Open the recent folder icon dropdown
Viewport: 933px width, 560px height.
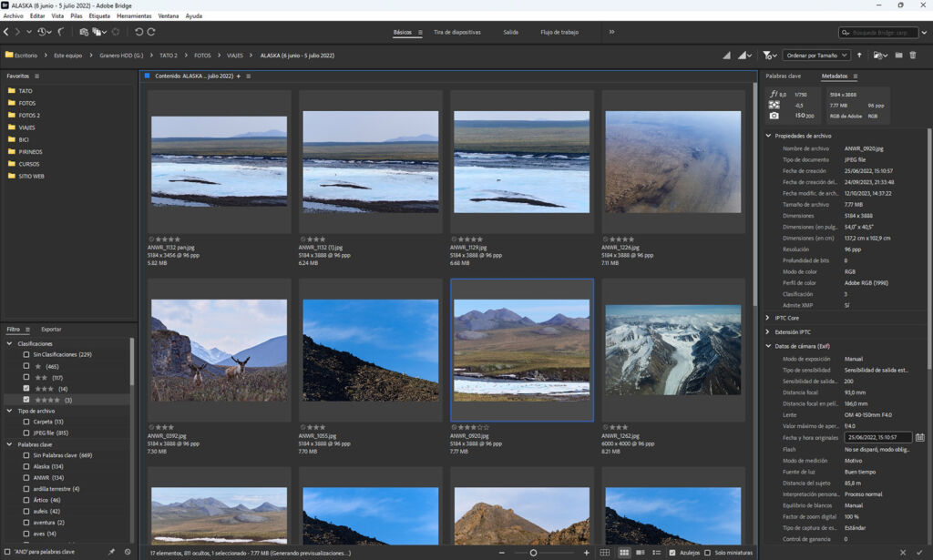tap(880, 56)
